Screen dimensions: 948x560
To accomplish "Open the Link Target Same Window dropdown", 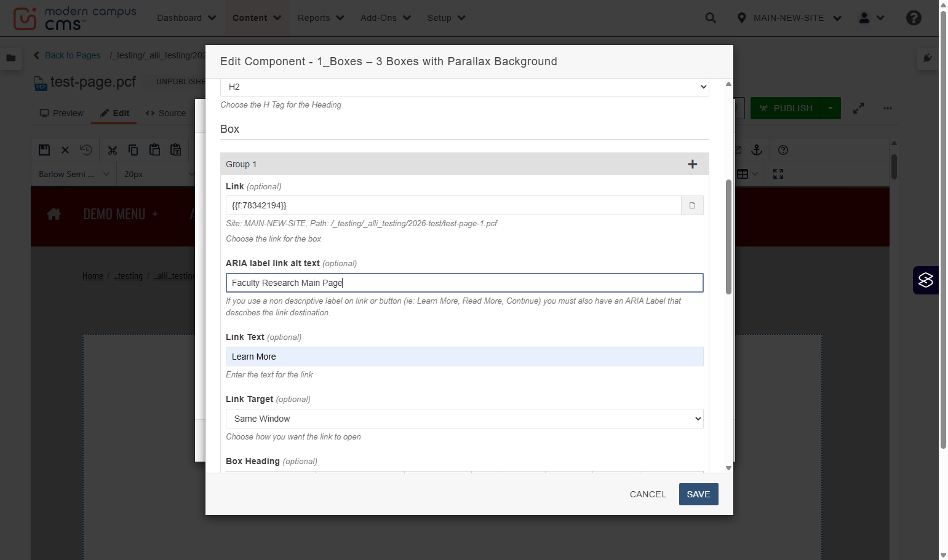I will (464, 419).
